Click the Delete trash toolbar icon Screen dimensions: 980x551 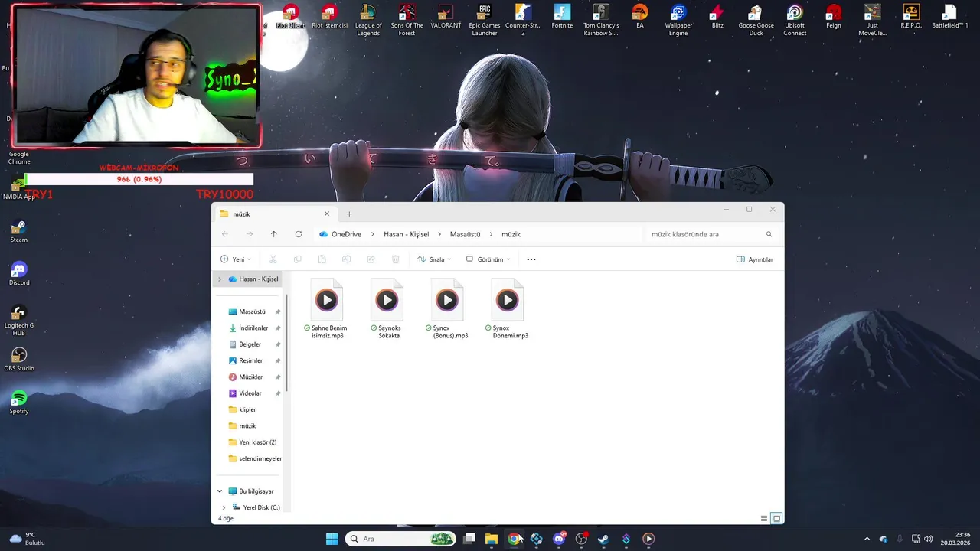pos(396,259)
